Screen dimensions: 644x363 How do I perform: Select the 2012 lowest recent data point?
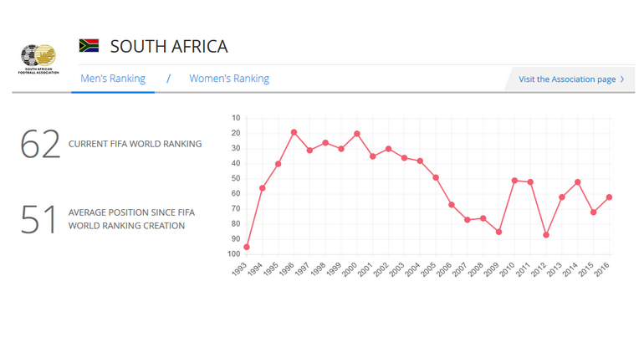[546, 235]
